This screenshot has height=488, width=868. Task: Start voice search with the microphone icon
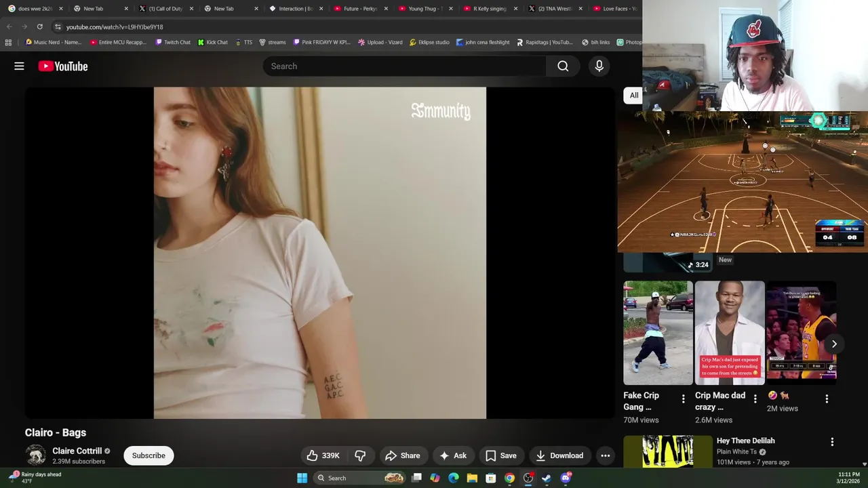click(x=599, y=66)
